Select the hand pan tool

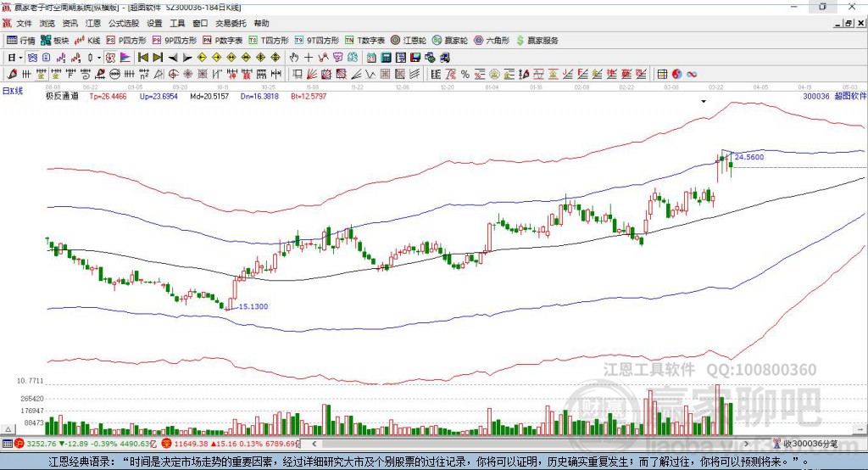coord(294,58)
